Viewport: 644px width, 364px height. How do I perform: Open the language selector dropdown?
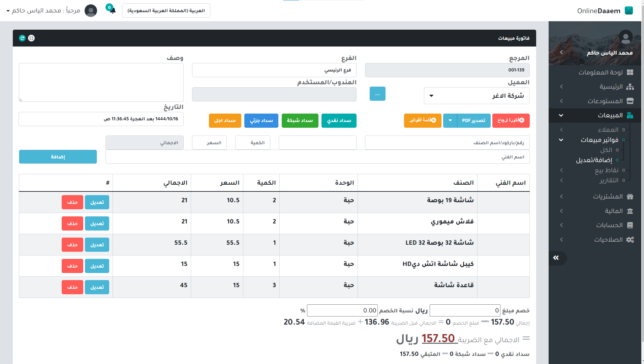pyautogui.click(x=166, y=10)
